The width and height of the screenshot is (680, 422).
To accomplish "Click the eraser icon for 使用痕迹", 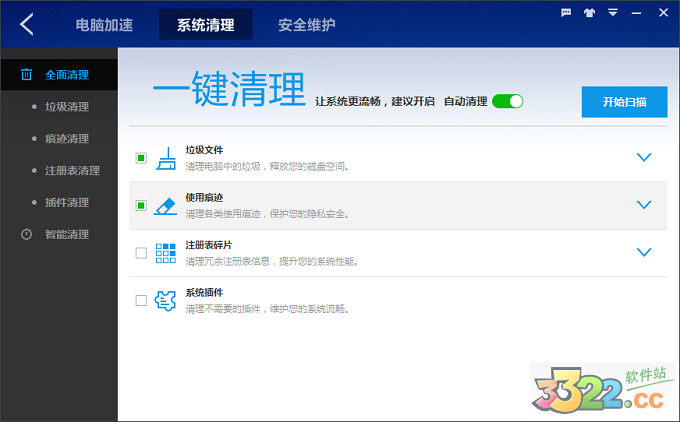I will [165, 206].
